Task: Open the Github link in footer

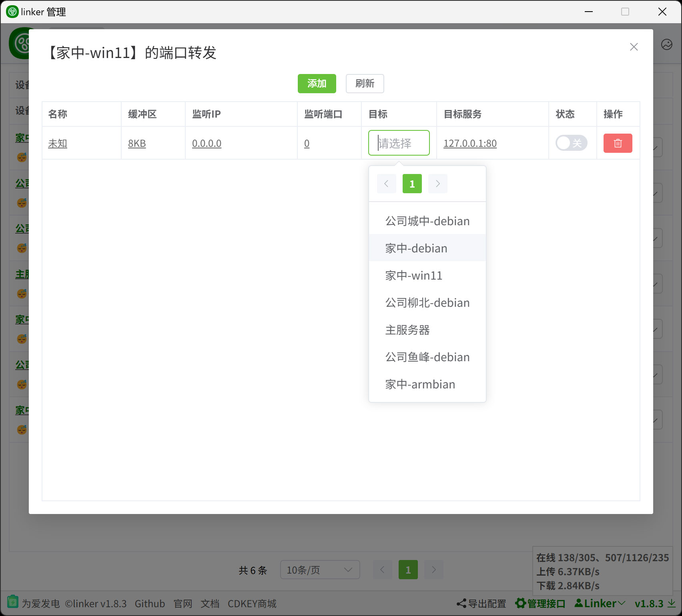Action: point(150,604)
